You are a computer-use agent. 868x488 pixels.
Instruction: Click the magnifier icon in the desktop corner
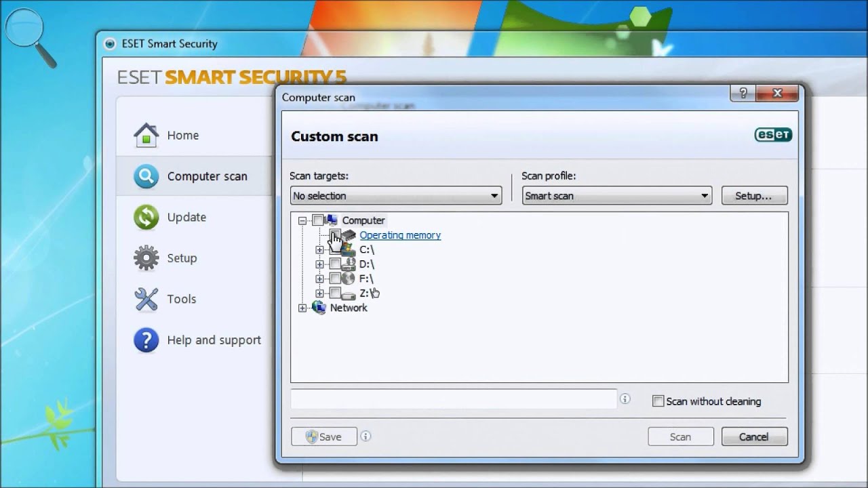coord(30,38)
